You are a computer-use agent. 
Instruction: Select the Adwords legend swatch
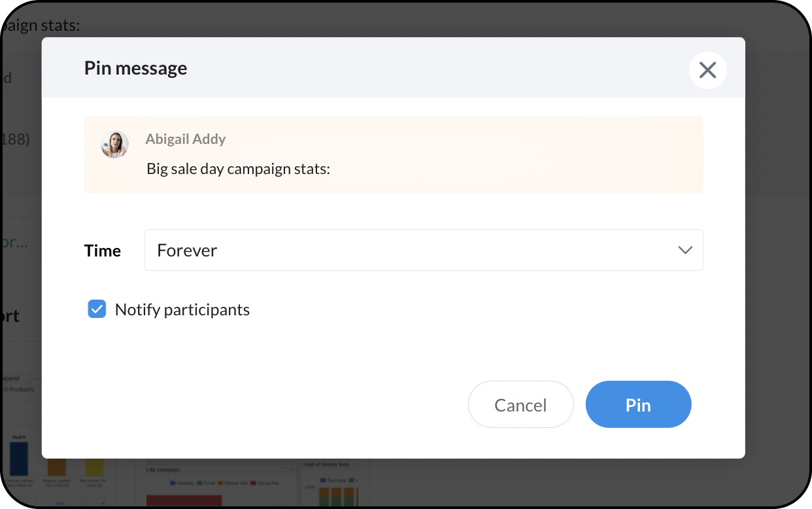pyautogui.click(x=173, y=483)
